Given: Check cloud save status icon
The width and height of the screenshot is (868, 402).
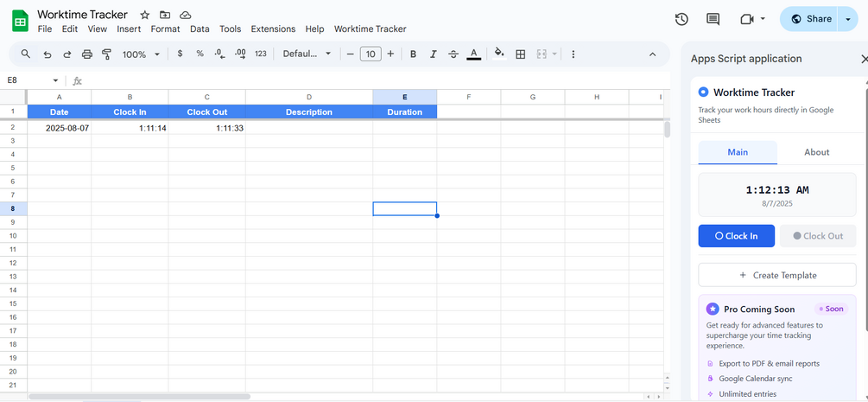Looking at the screenshot, I should (186, 15).
